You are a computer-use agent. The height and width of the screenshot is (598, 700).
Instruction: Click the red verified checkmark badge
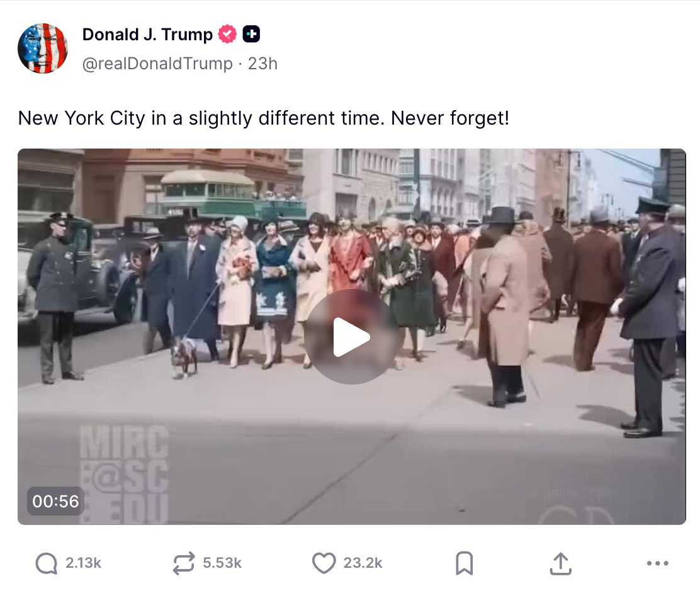[x=227, y=34]
